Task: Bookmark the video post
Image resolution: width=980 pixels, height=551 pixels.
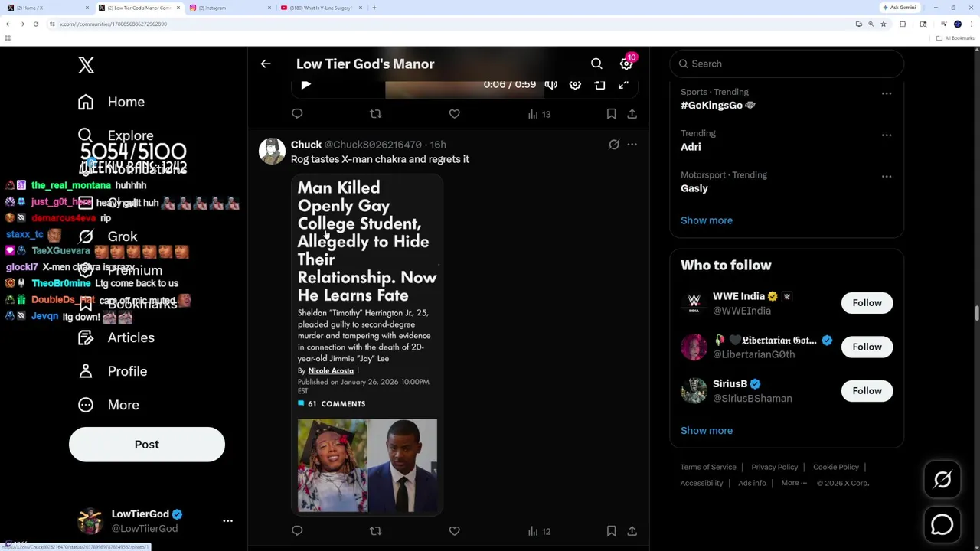Action: pyautogui.click(x=611, y=114)
